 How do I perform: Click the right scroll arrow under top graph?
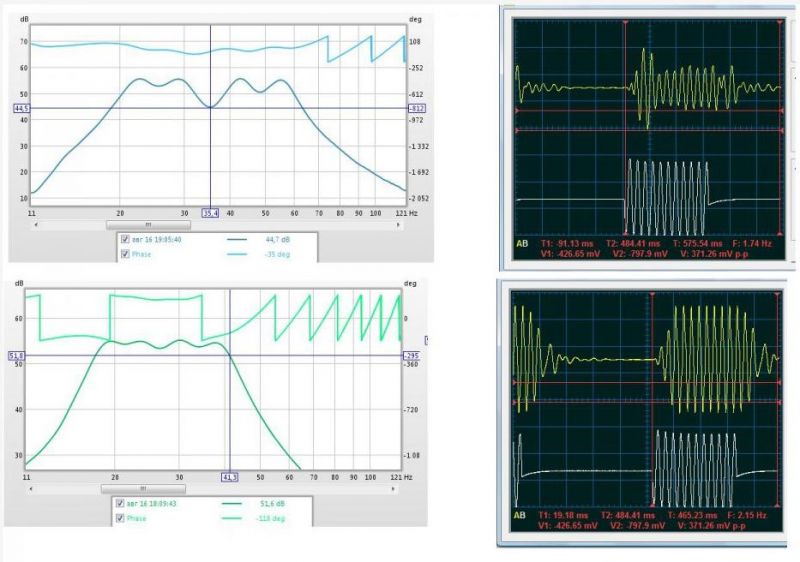[x=398, y=224]
